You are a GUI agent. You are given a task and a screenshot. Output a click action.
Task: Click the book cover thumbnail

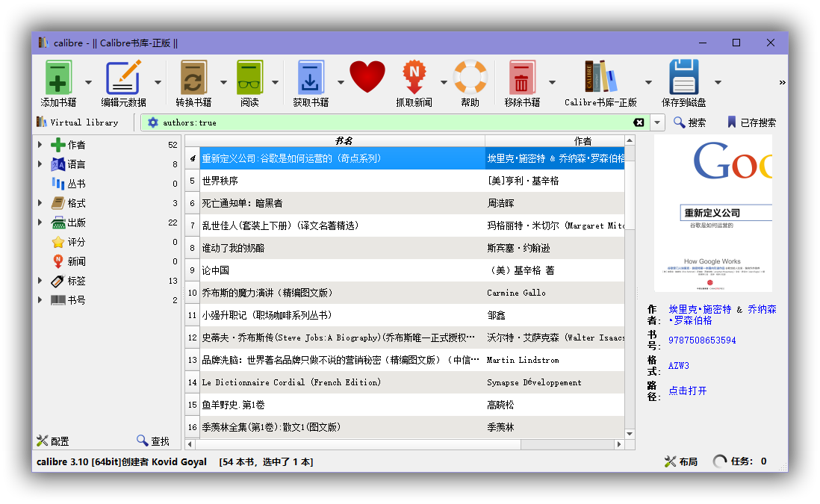point(712,214)
